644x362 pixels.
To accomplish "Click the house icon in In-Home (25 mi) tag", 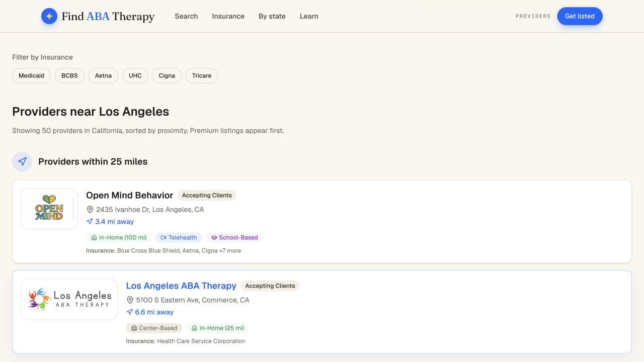I will pos(195,328).
